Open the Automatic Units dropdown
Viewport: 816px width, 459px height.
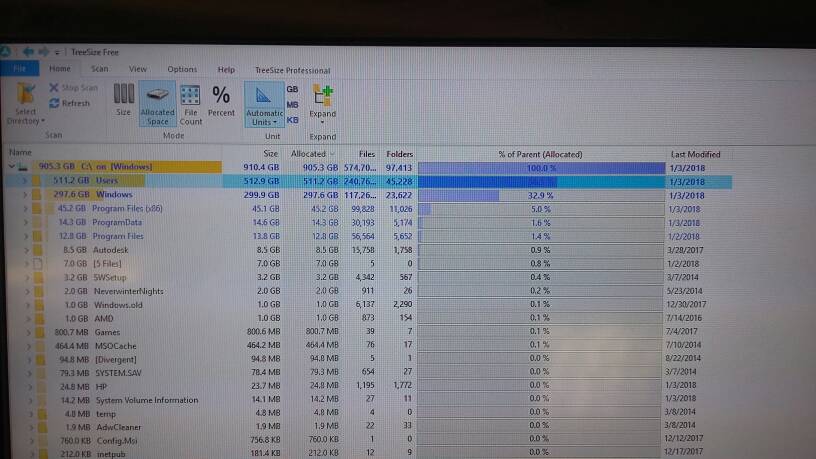pyautogui.click(x=264, y=104)
